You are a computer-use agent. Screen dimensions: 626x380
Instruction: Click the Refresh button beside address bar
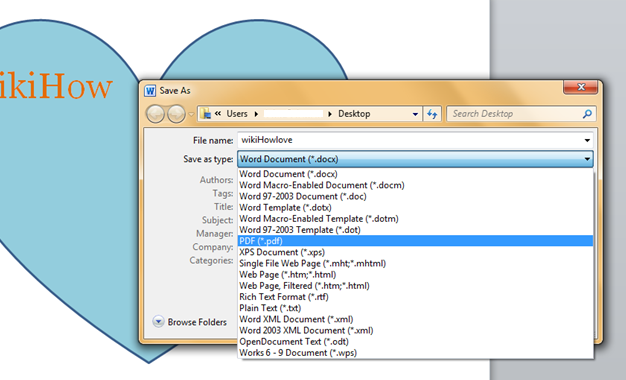[x=432, y=114]
